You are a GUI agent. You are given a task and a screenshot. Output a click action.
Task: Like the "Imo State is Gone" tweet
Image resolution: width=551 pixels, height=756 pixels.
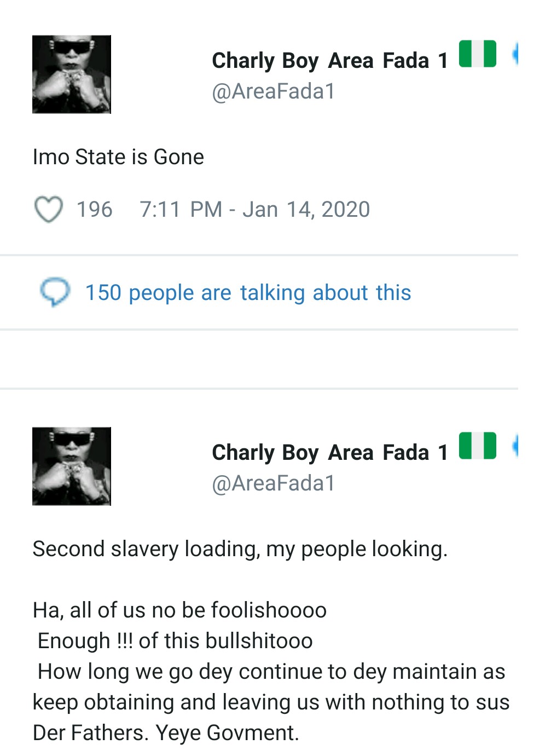(x=48, y=210)
